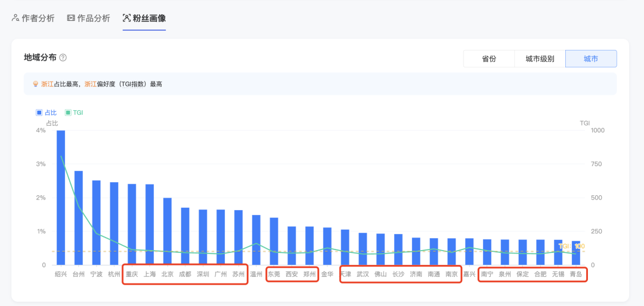This screenshot has height=306, width=644.
Task: Click the lightbulb insight icon
Action: tap(35, 85)
